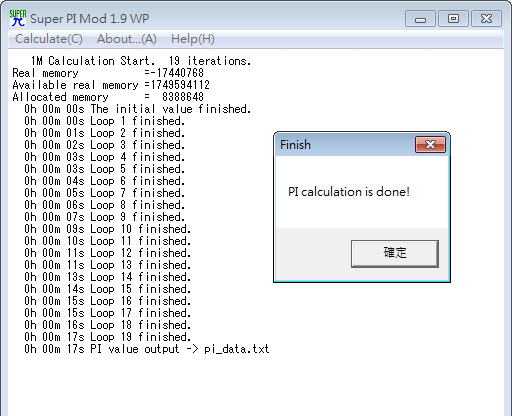512x416 pixels.
Task: Click the 'Loop 8 finished.' line
Action: (x=104, y=205)
